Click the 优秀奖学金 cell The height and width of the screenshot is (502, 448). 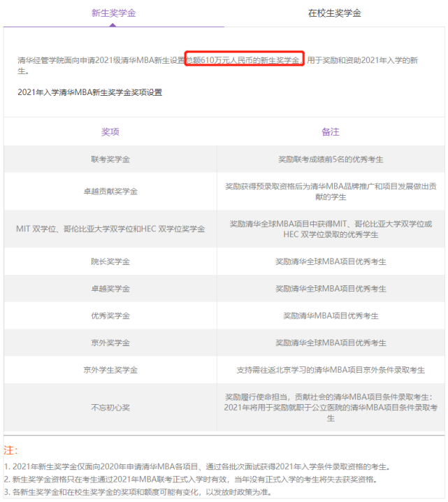click(x=110, y=316)
